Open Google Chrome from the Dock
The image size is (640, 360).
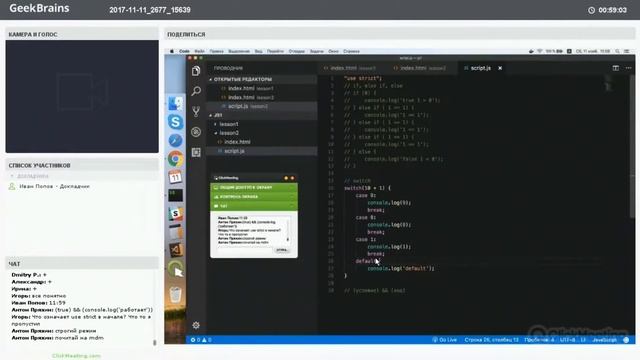176,158
